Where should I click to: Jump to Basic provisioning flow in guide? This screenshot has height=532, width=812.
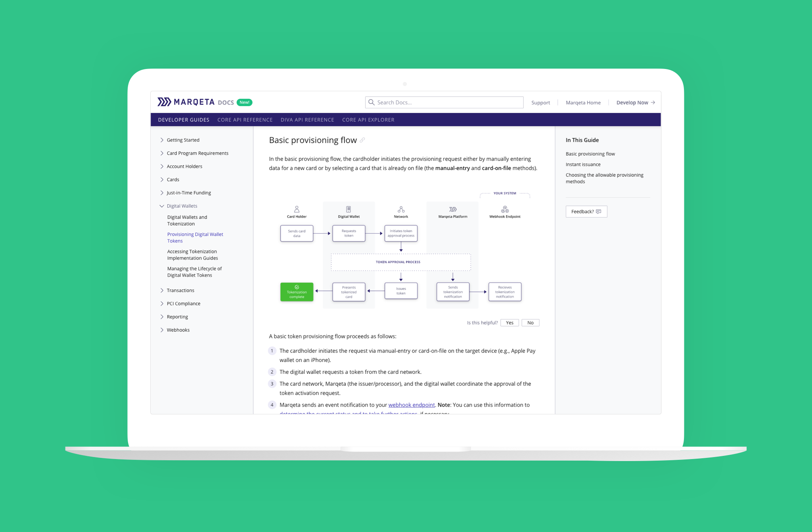tap(590, 154)
